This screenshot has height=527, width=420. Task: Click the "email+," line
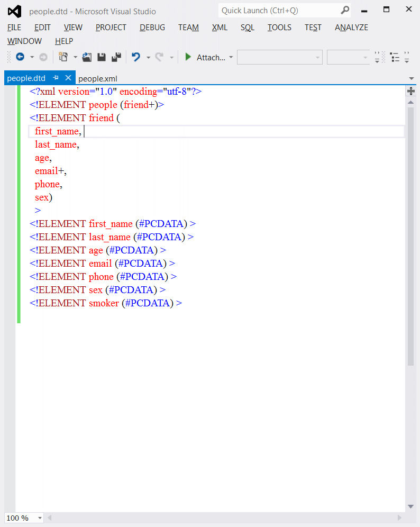(x=51, y=171)
